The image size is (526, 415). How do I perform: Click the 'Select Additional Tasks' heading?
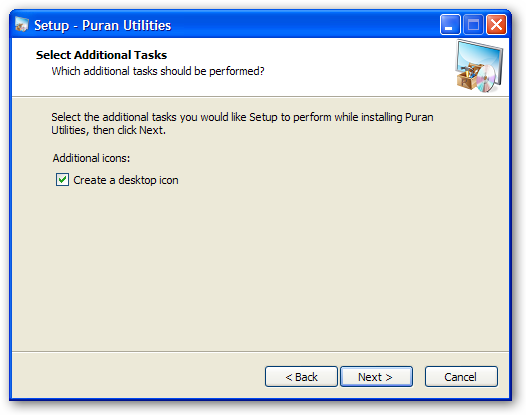101,55
